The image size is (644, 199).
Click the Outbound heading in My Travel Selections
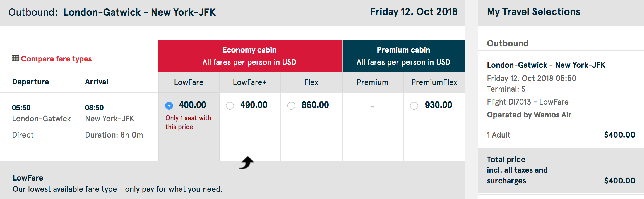pos(508,43)
